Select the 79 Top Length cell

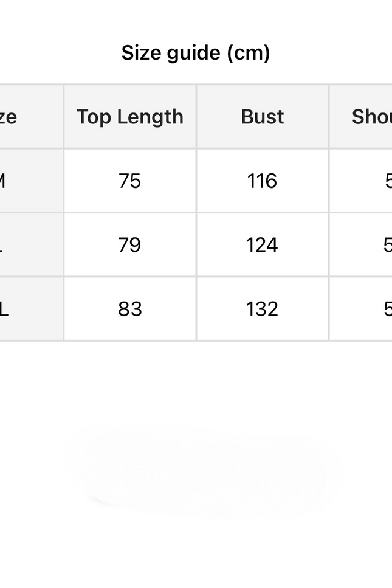[130, 244]
